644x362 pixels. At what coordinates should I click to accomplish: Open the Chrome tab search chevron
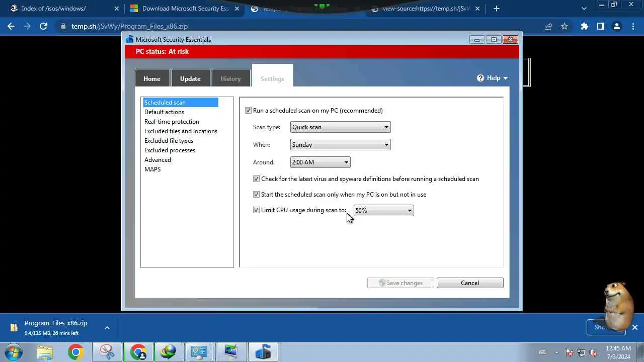click(584, 9)
